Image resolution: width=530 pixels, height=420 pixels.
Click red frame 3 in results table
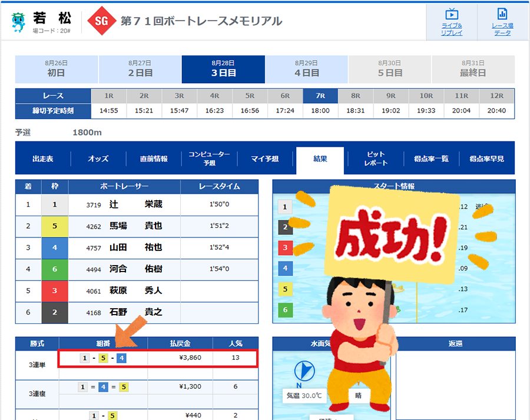click(x=55, y=291)
